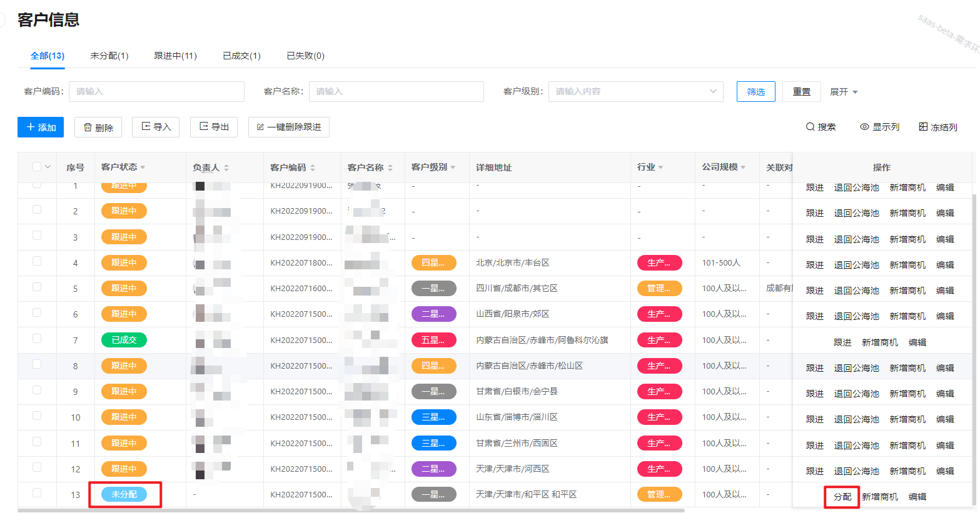This screenshot has height=513, width=980.
Task: Toggle the select-all header checkbox
Action: pos(37,166)
